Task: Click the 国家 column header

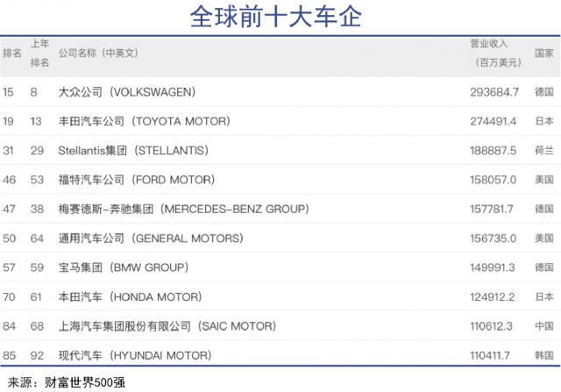Action: pos(543,53)
